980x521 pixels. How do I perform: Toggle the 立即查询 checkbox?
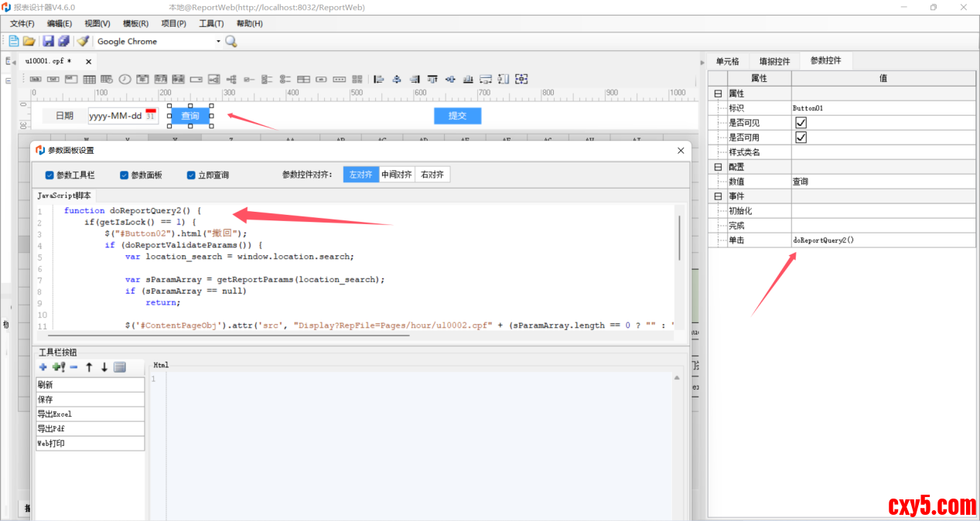191,175
